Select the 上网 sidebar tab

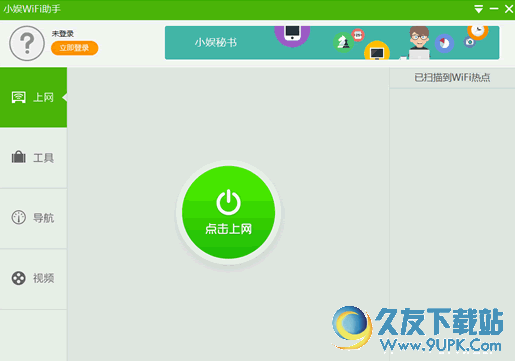(x=33, y=97)
